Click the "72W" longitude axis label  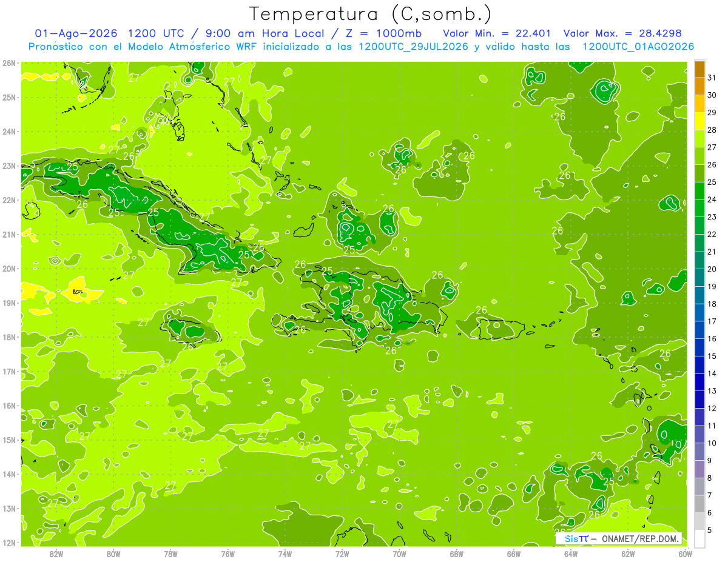342,554
